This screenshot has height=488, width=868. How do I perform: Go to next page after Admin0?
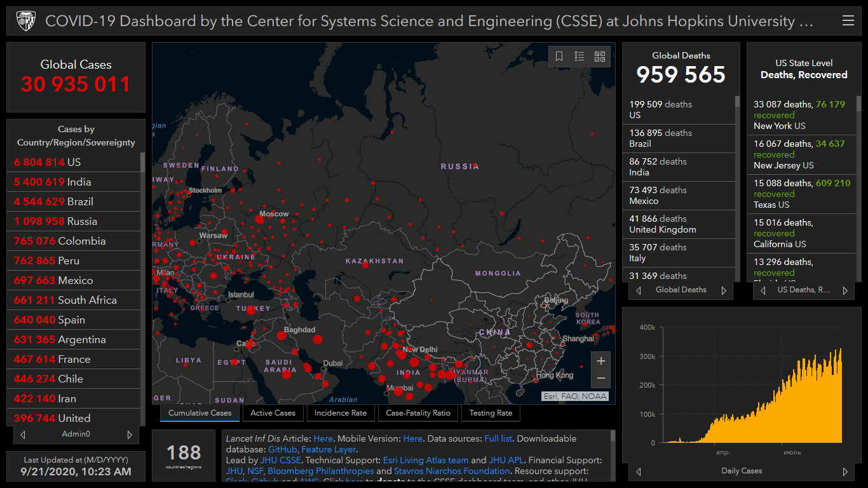[130, 435]
